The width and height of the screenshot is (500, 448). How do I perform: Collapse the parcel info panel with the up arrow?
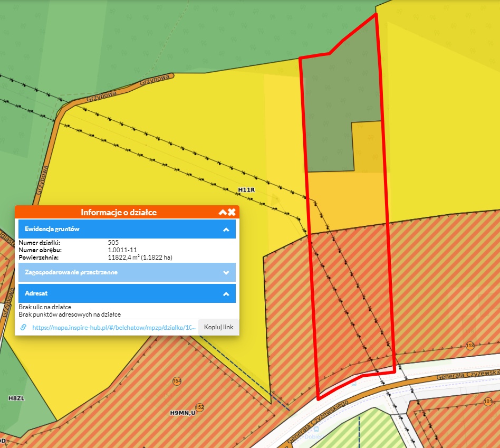pyautogui.click(x=223, y=212)
